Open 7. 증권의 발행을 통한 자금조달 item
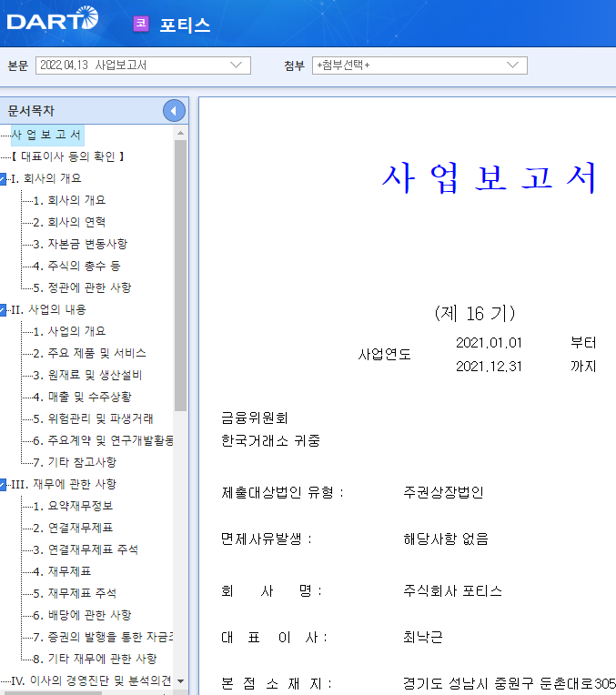616x695 pixels. coord(103,638)
